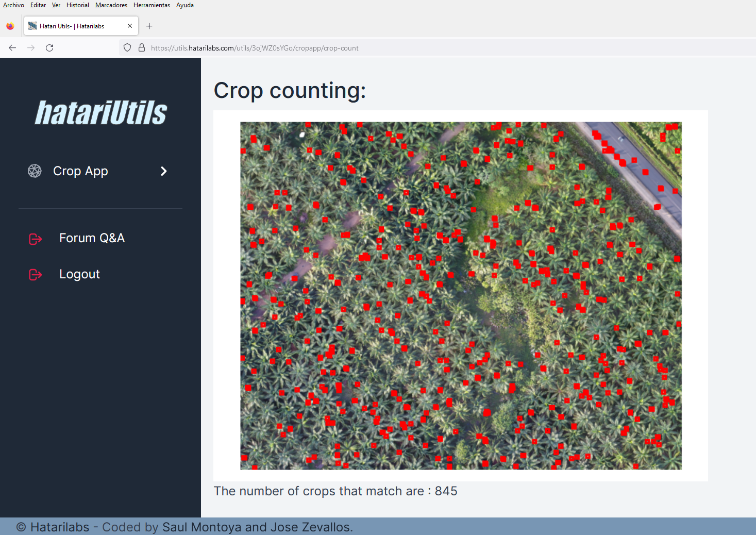
Task: Open the Herramientas menu
Action: [152, 5]
